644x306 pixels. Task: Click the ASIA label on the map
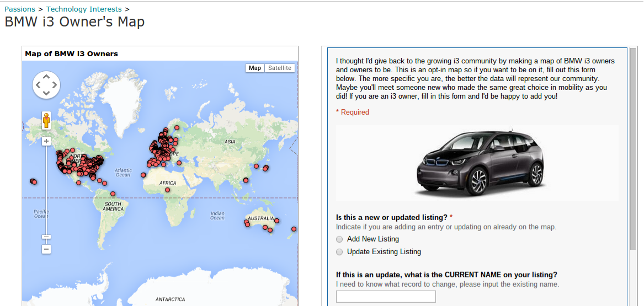click(230, 142)
